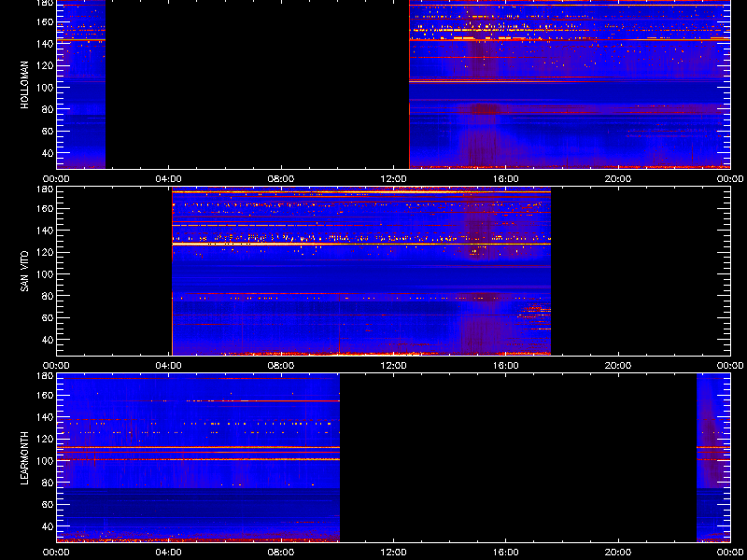
Task: Select 140 on the San Vito frequency axis
Action: (46, 230)
